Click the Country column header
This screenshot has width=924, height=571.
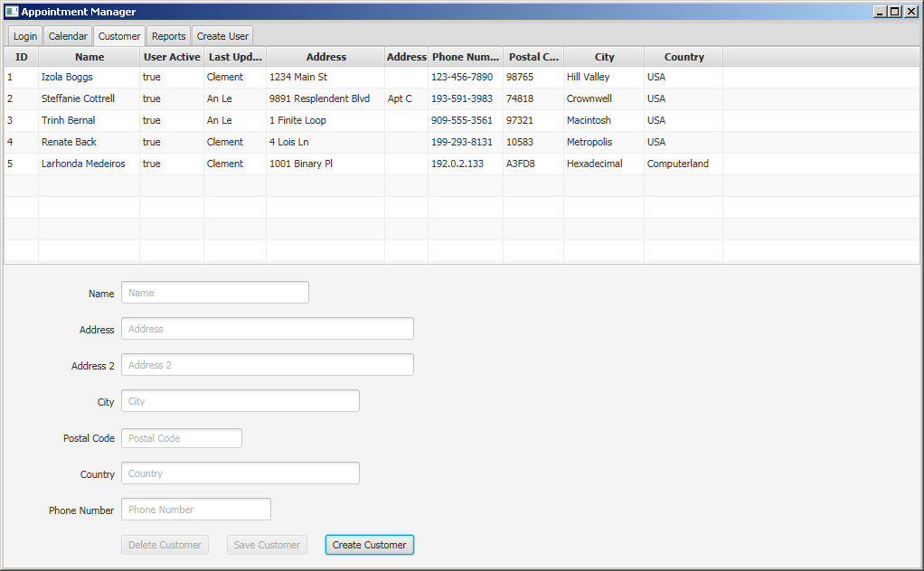pos(684,57)
